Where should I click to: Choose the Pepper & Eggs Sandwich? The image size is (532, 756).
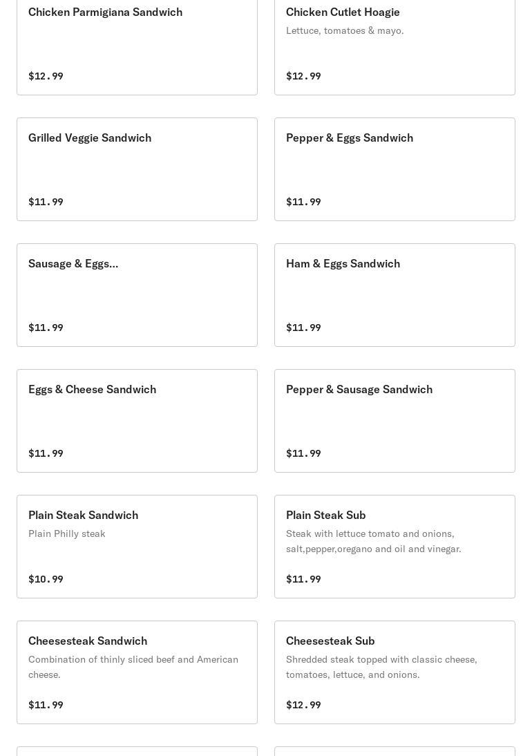point(395,169)
